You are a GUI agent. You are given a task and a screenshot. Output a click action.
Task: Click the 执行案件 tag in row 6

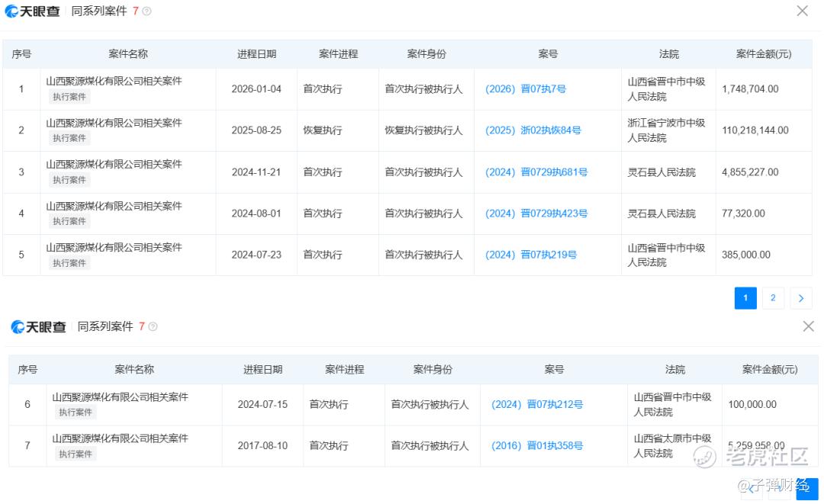pos(76,413)
